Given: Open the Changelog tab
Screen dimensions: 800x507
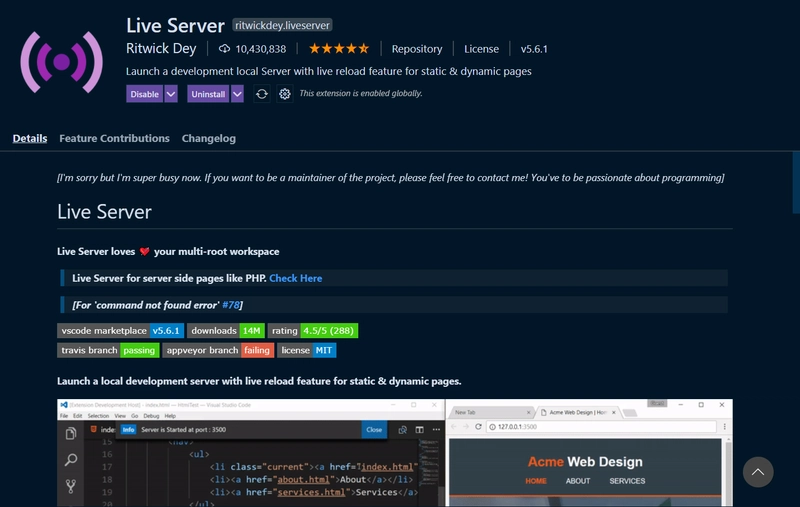Looking at the screenshot, I should point(209,138).
